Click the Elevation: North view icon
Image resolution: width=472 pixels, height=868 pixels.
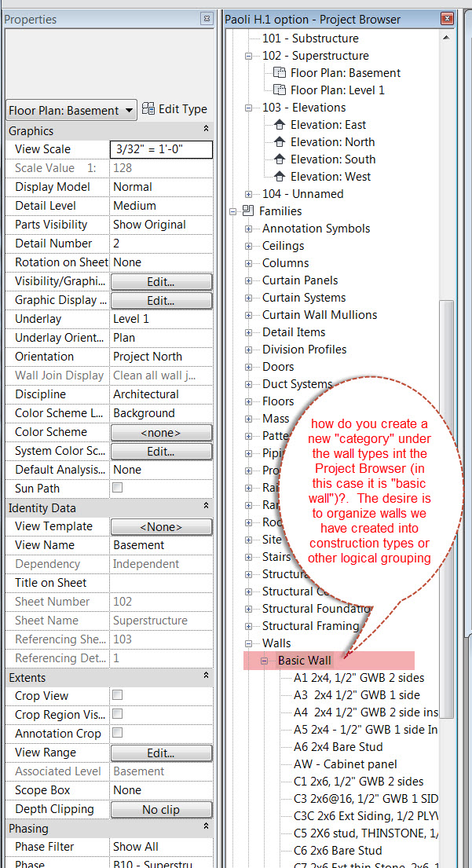click(x=280, y=141)
